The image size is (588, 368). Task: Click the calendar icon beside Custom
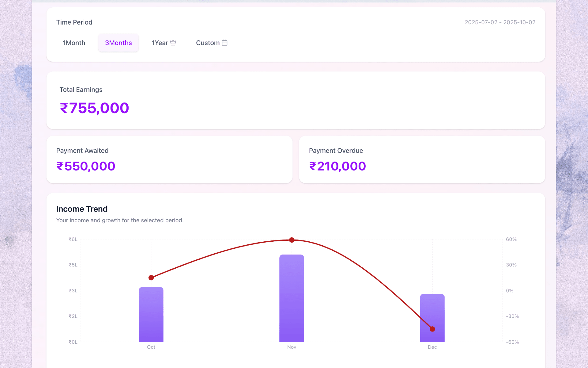[224, 43]
